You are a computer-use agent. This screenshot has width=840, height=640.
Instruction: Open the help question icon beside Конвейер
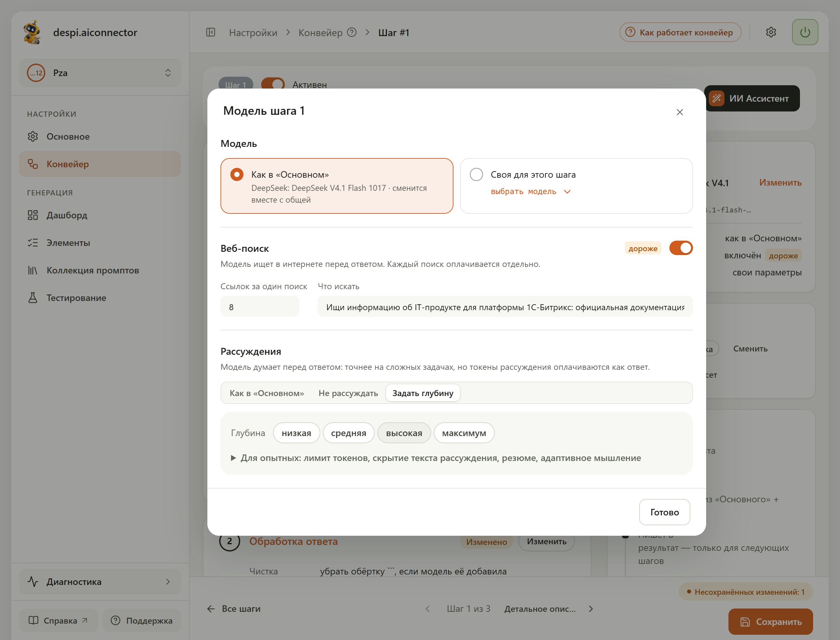[352, 32]
